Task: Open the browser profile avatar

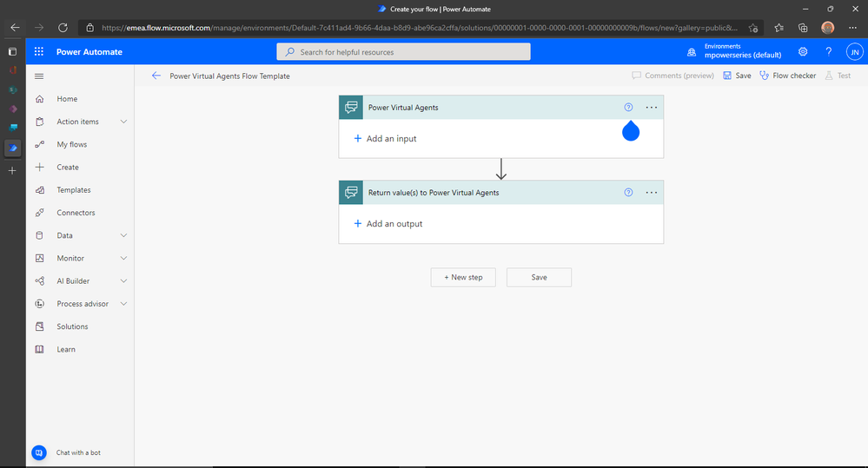Action: click(x=827, y=28)
